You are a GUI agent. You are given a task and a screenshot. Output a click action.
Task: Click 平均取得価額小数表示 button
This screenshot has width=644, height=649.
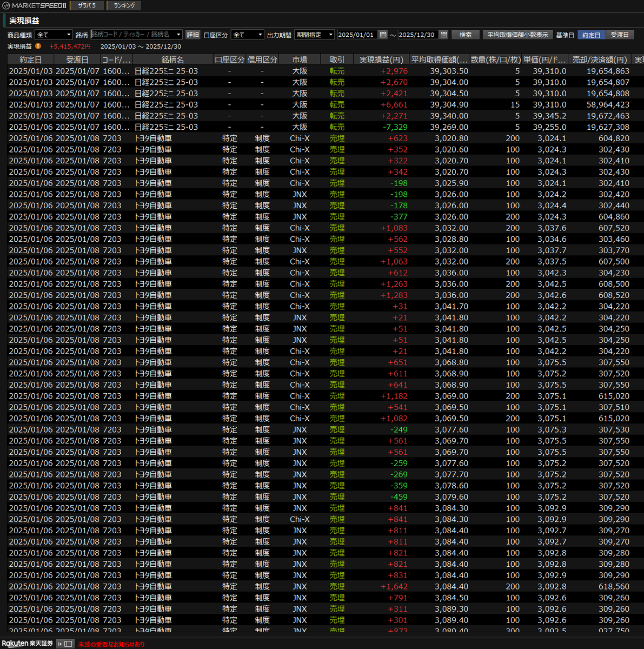coord(517,35)
